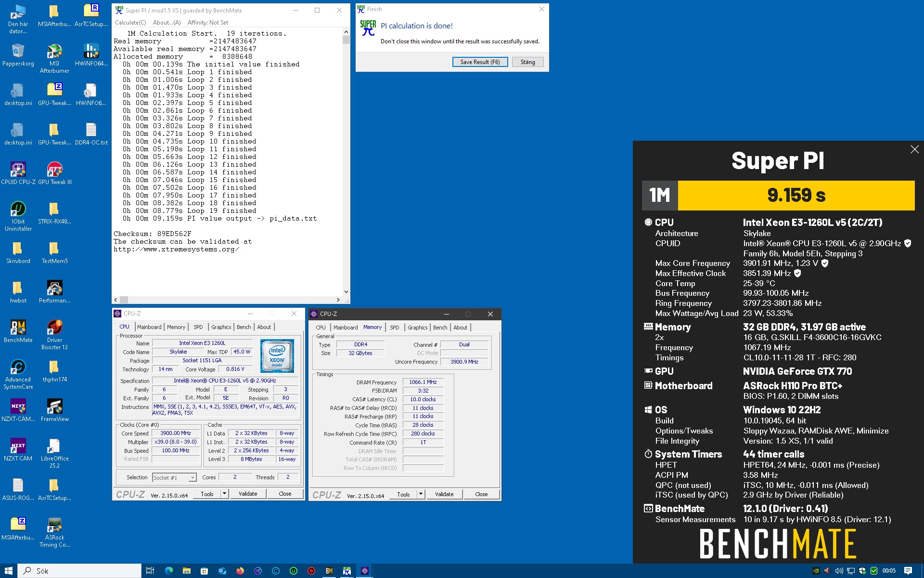
Task: Click Validate button in left CPU-Z
Action: pyautogui.click(x=248, y=494)
